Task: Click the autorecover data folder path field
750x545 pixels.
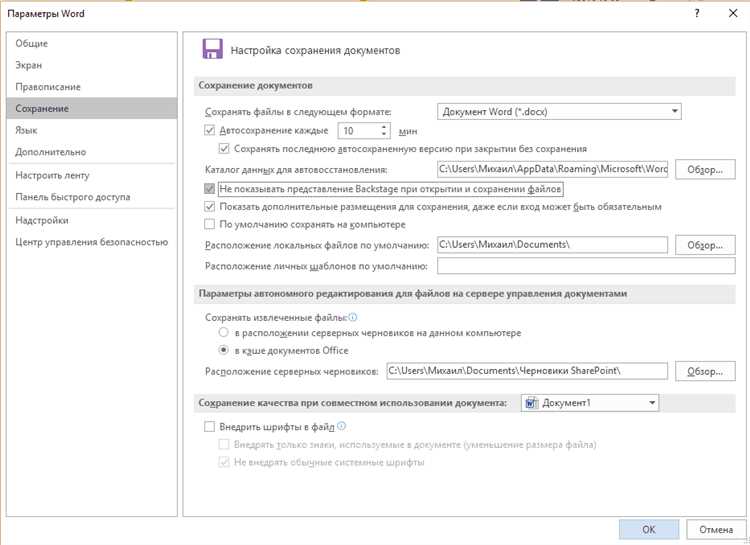Action: pyautogui.click(x=552, y=169)
